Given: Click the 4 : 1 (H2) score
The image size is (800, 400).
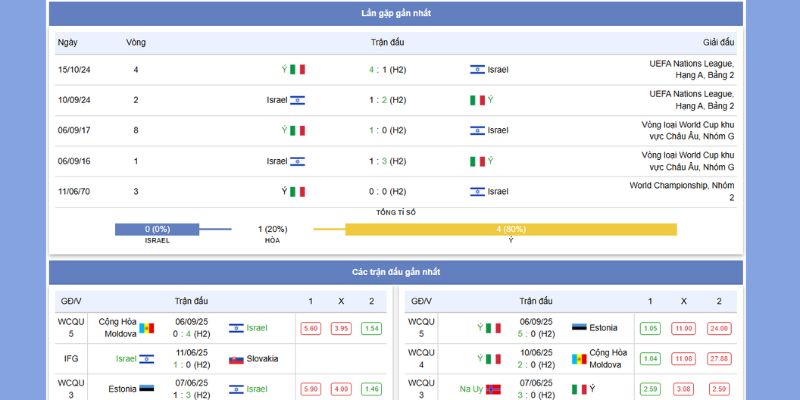Looking at the screenshot, I should [x=387, y=70].
